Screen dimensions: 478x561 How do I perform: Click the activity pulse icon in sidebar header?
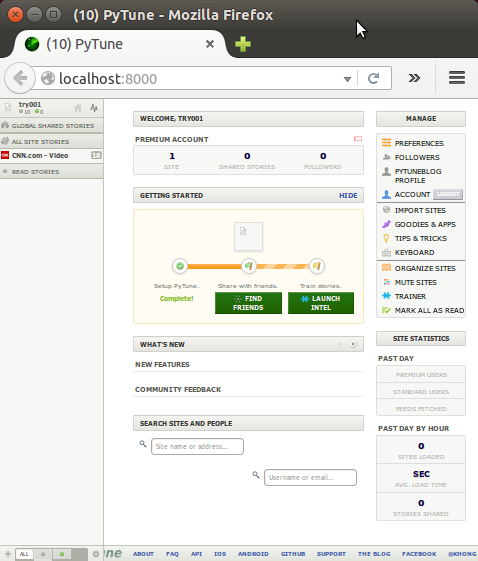coord(94,108)
